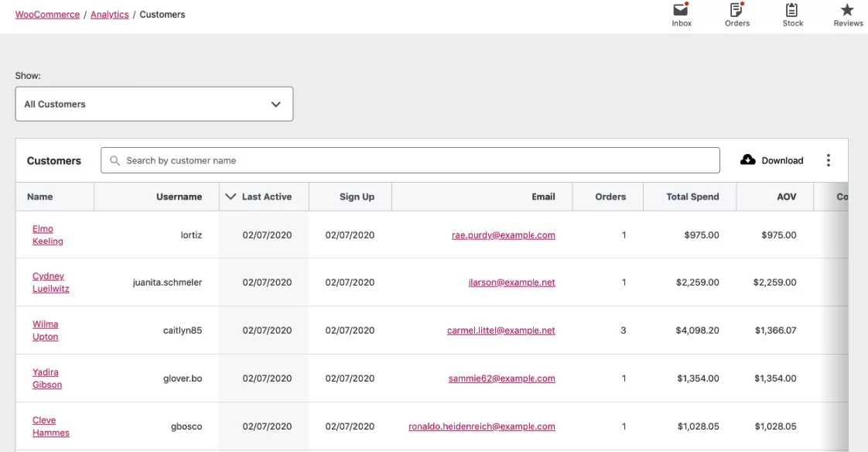The height and width of the screenshot is (452, 868).
Task: Open the table options kebab menu
Action: click(x=829, y=159)
